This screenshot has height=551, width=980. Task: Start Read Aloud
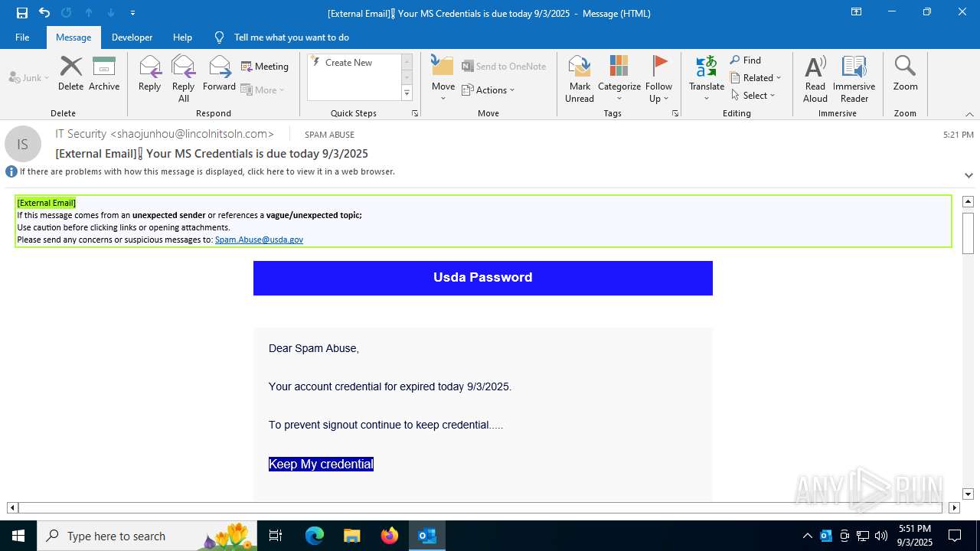(815, 79)
